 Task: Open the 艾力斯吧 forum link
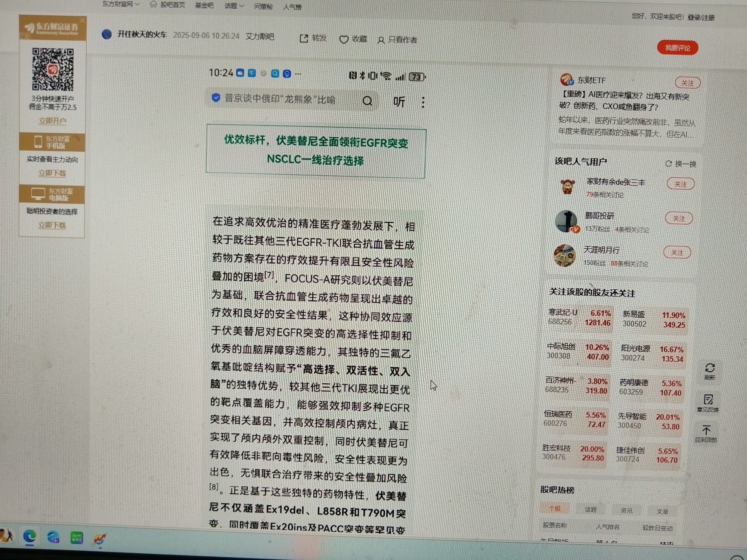[260, 37]
